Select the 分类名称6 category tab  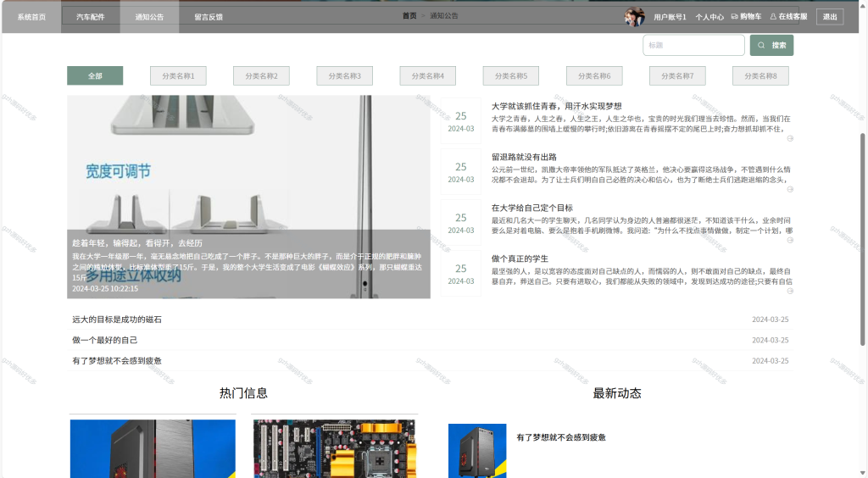click(594, 75)
